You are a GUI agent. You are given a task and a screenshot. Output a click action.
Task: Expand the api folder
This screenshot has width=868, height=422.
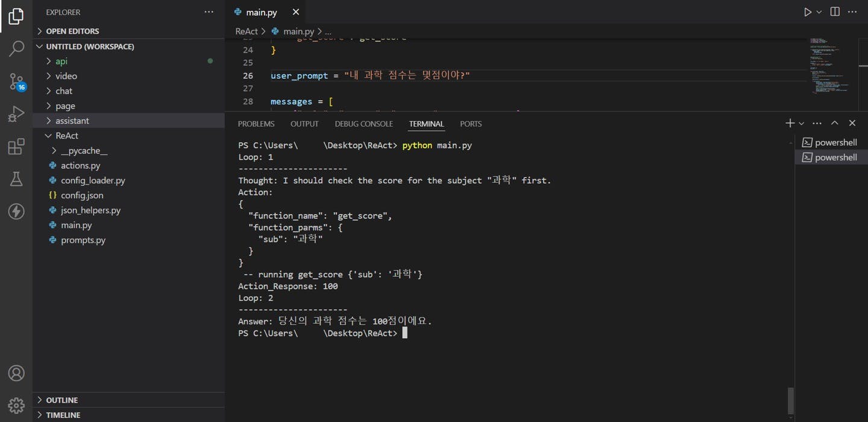[x=129, y=61]
